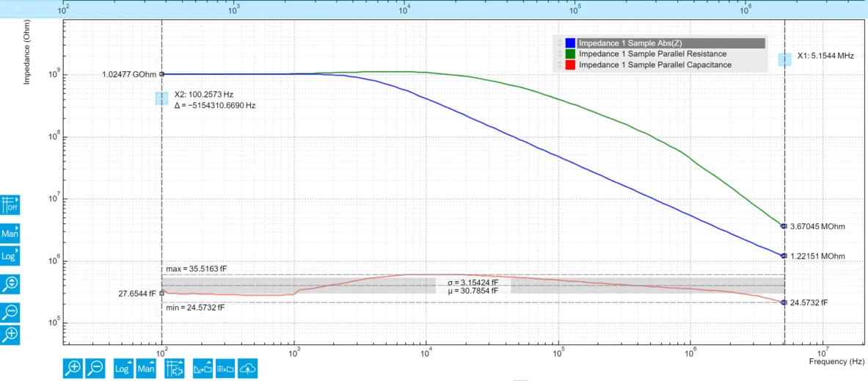Image resolution: width=868 pixels, height=381 pixels.
Task: Select Impedance 1 Sample Abs(Z) legend entry
Action: (x=671, y=43)
